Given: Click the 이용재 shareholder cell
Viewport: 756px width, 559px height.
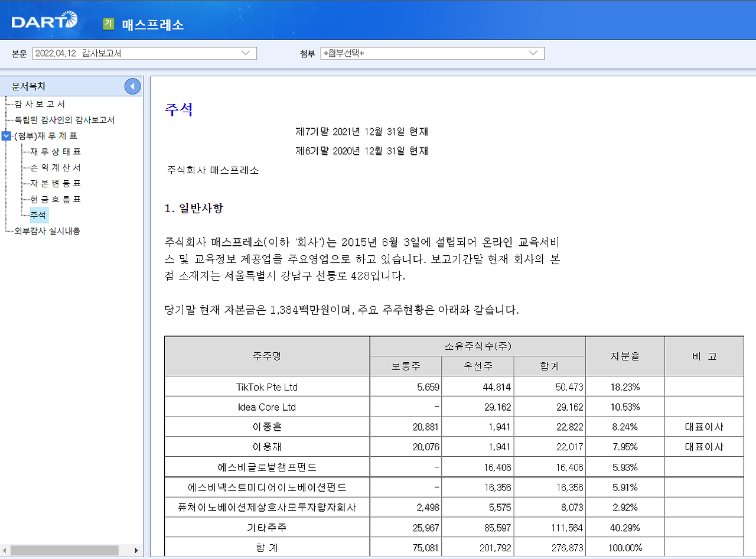Looking at the screenshot, I should pyautogui.click(x=267, y=447).
